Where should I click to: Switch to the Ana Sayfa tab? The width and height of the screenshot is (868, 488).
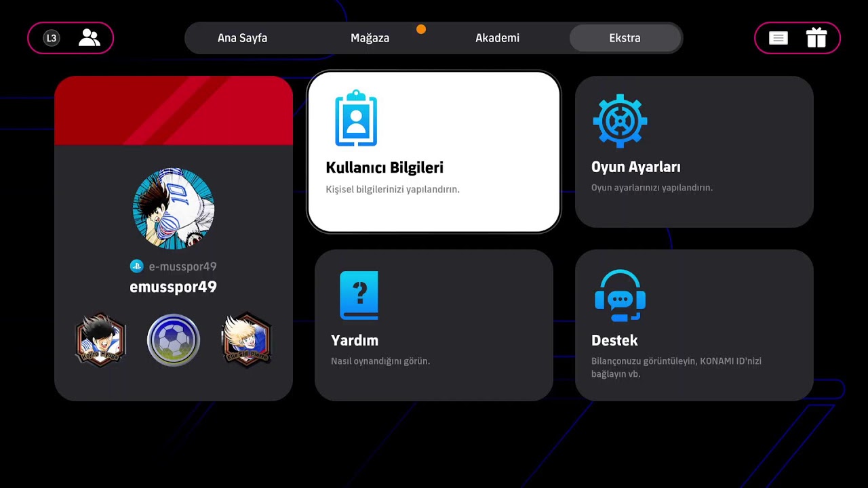(x=242, y=38)
